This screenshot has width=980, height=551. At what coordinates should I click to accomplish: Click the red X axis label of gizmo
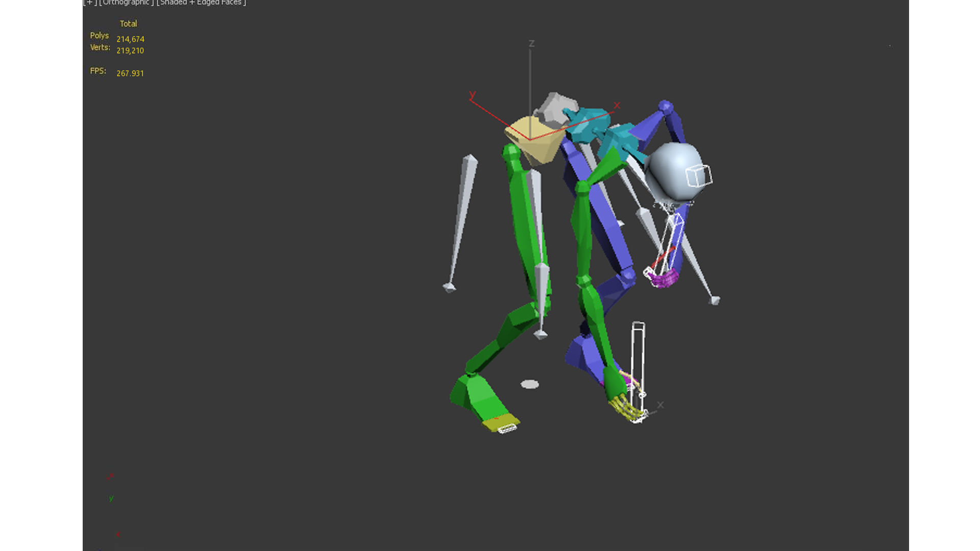point(617,105)
